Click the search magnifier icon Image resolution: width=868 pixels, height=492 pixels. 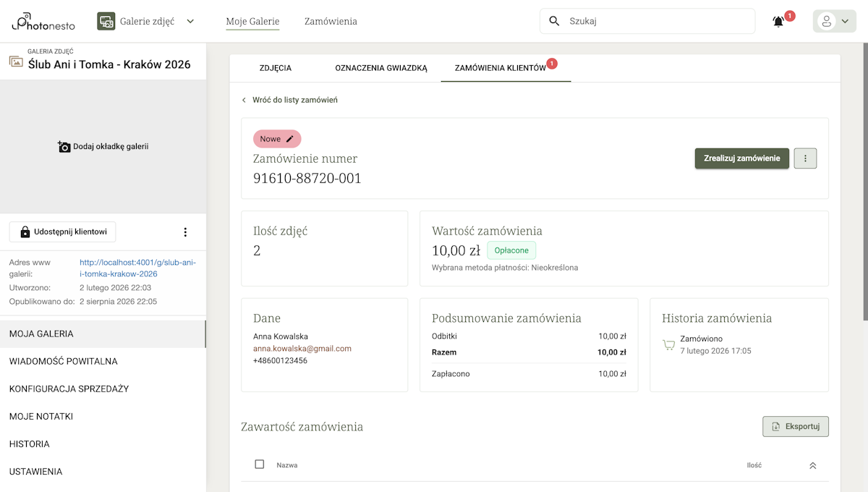point(555,21)
